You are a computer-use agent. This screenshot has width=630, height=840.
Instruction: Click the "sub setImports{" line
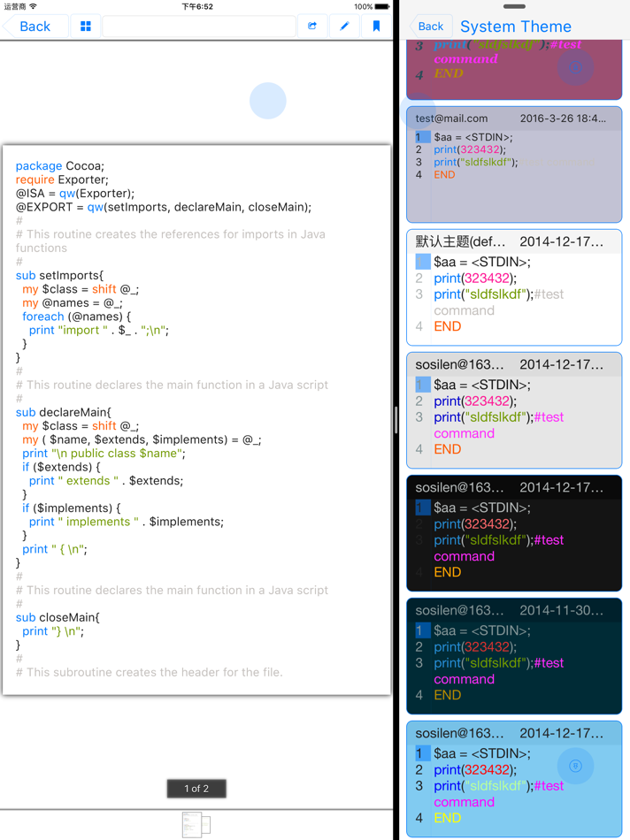coord(59,275)
